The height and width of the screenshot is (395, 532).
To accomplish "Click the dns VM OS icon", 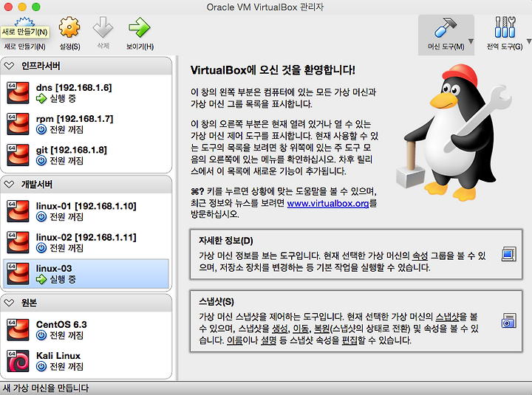I will tap(18, 92).
